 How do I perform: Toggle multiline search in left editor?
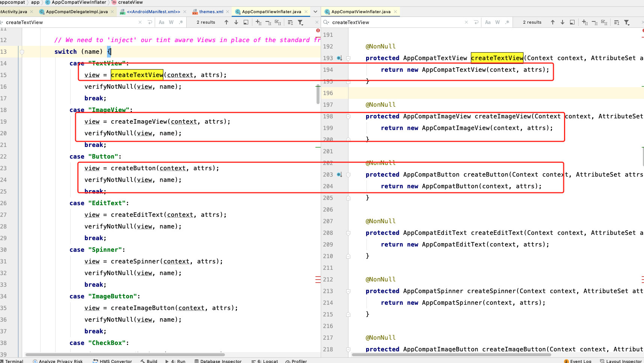tap(290, 22)
